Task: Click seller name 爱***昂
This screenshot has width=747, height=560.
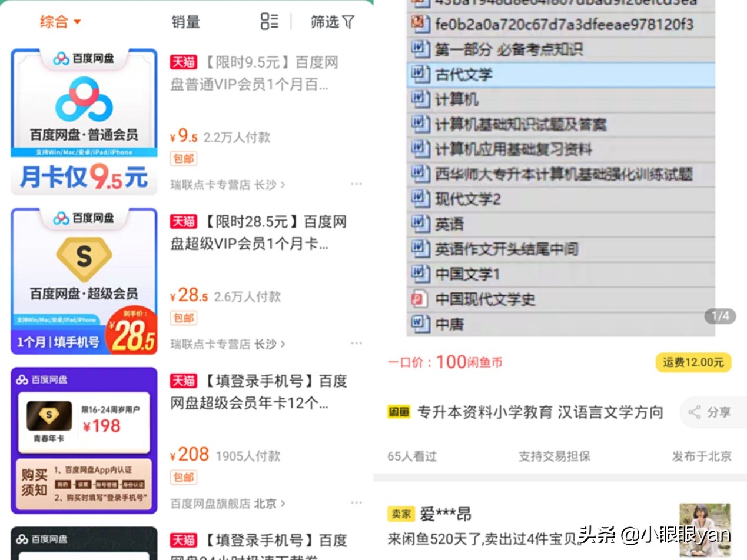Action: [x=445, y=514]
